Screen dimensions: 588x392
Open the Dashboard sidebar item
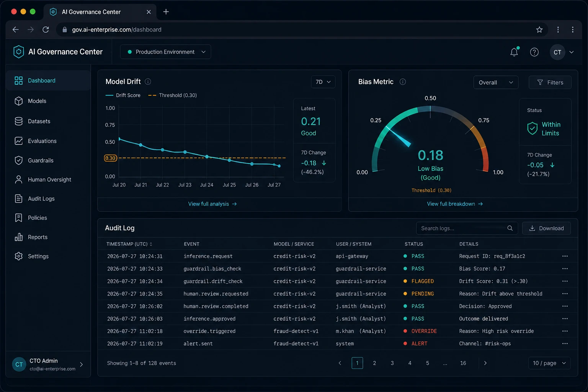pos(48,80)
